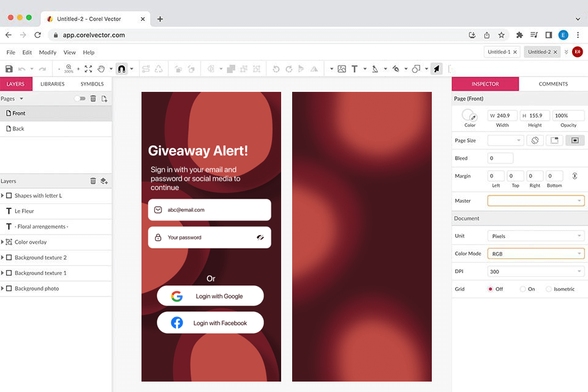The width and height of the screenshot is (588, 392).
Task: Open the Edit menu
Action: [27, 53]
